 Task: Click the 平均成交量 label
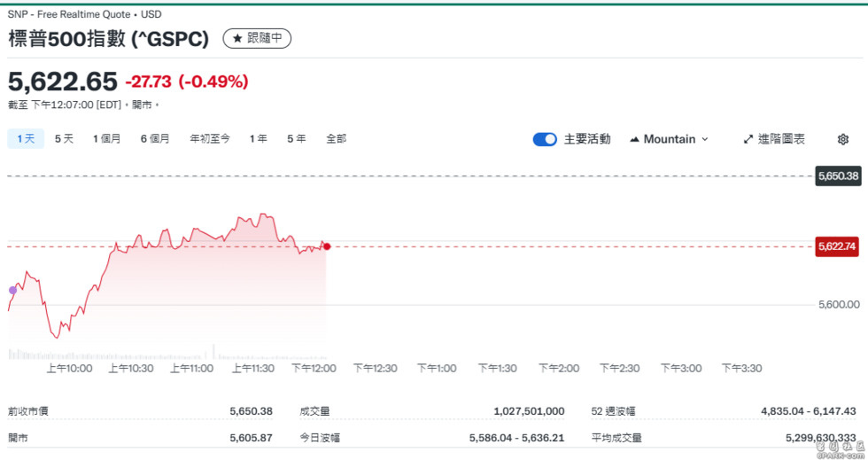coord(616,438)
